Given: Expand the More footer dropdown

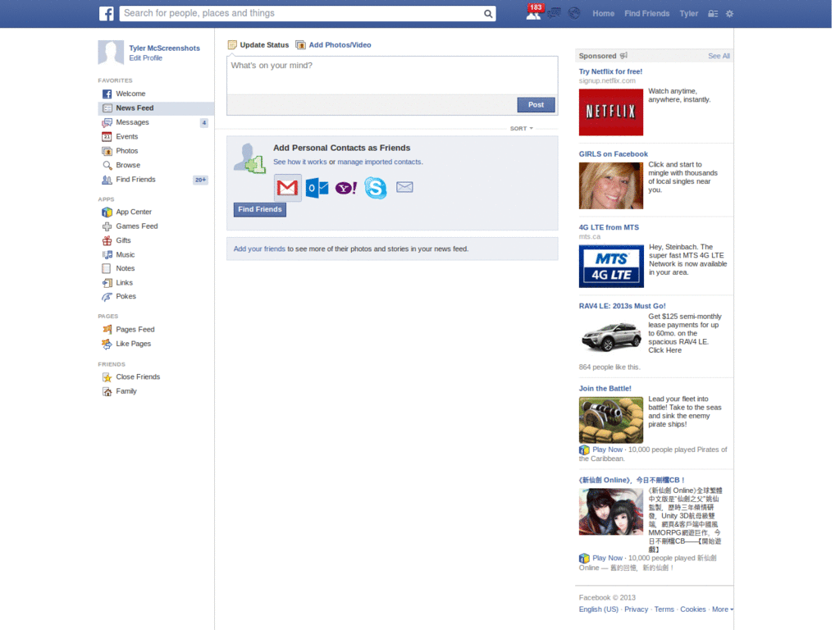Looking at the screenshot, I should (722, 609).
